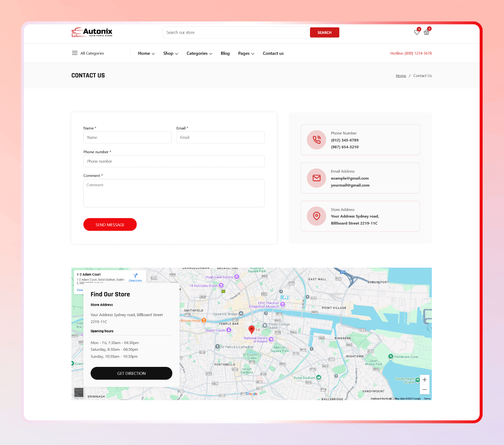The height and width of the screenshot is (445, 504).
Task: Zoom in the map with plus
Action: coord(425,380)
